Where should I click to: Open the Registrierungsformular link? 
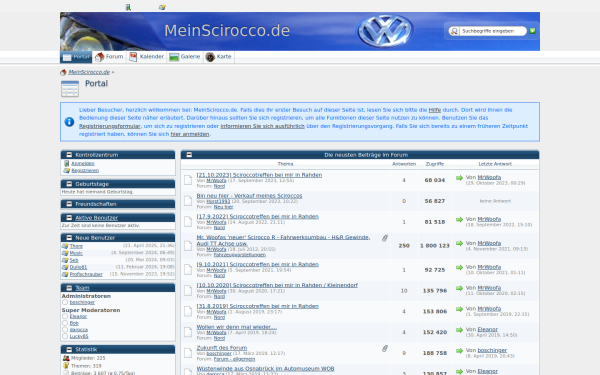click(x=110, y=126)
